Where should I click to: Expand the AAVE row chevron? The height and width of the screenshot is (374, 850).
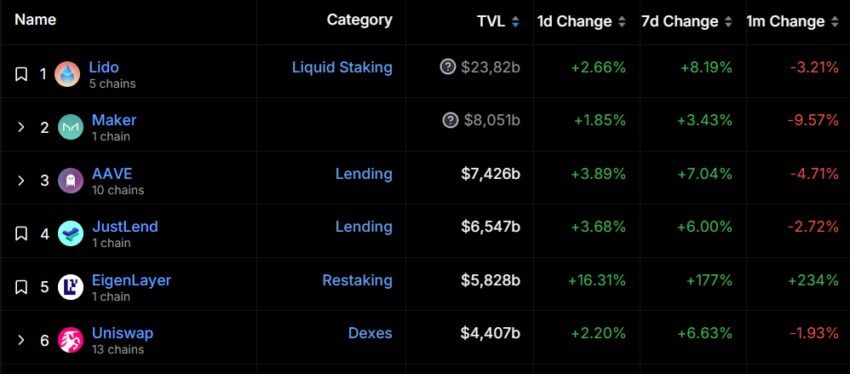21,180
